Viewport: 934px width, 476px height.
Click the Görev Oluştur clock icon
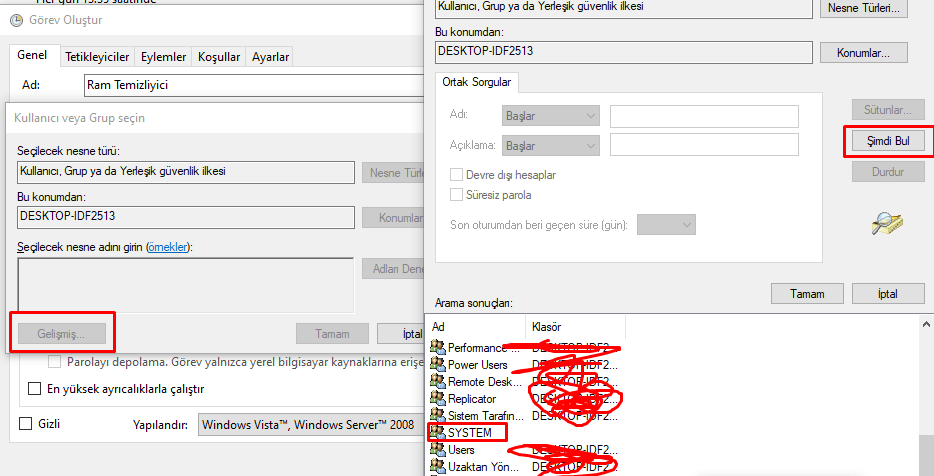[x=17, y=20]
